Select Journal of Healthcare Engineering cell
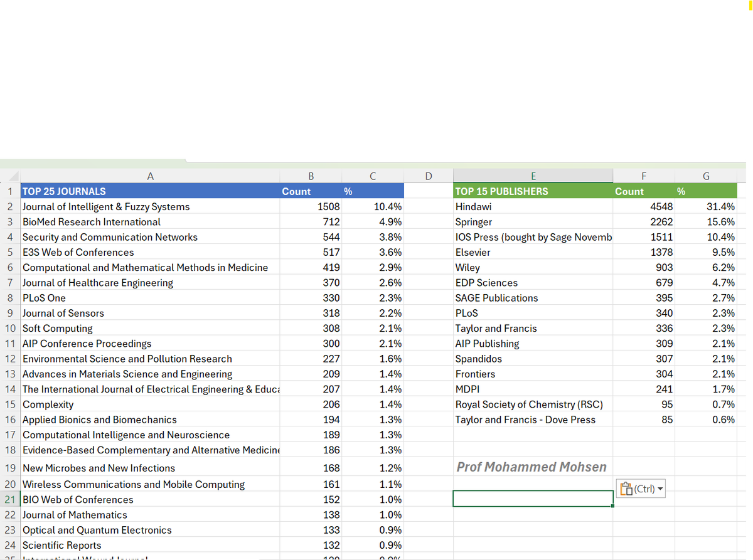This screenshot has height=560, width=753. 150,283
